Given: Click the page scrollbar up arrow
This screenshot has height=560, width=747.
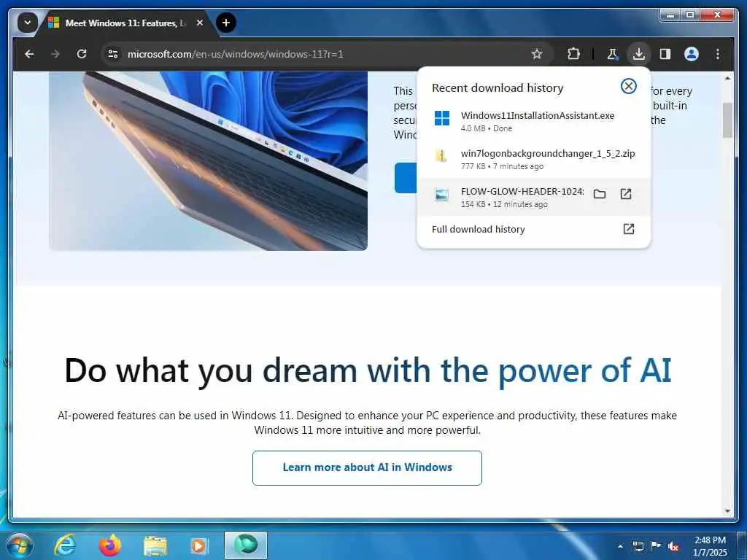Looking at the screenshot, I should [727, 77].
